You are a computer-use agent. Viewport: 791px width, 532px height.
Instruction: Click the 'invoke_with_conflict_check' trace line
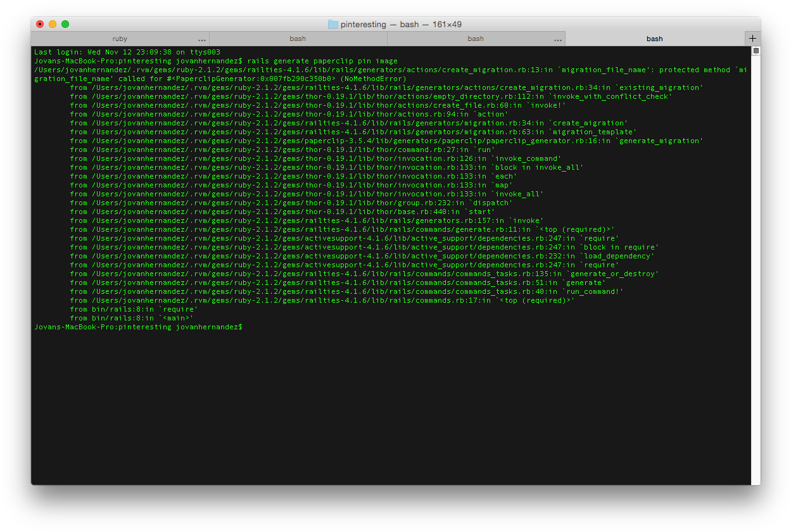(x=371, y=96)
